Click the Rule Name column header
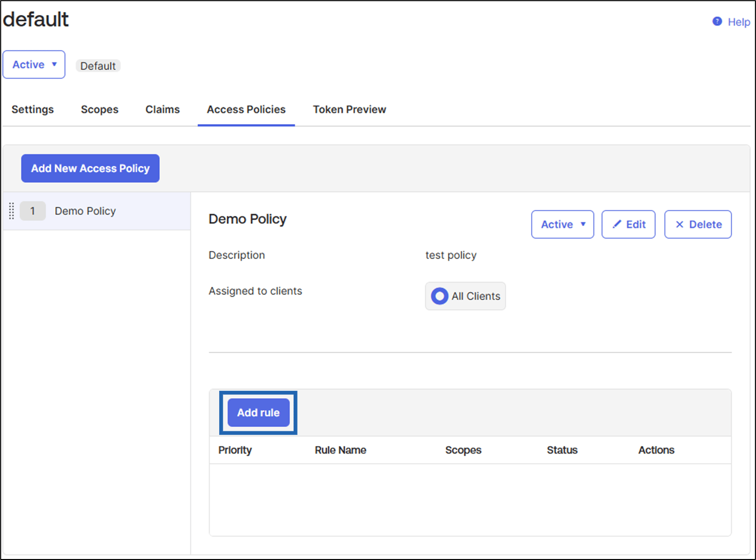This screenshot has height=560, width=756. (x=340, y=450)
